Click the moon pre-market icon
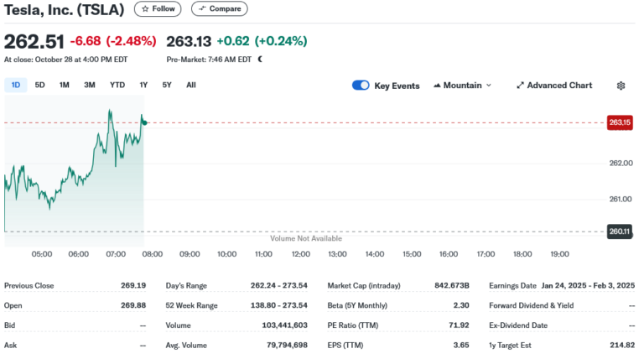 [x=260, y=60]
